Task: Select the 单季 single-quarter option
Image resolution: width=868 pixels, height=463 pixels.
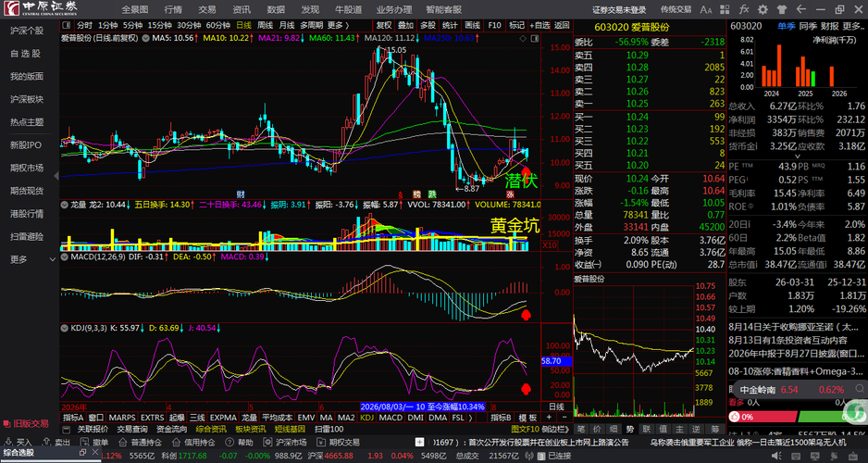Action: pos(786,26)
